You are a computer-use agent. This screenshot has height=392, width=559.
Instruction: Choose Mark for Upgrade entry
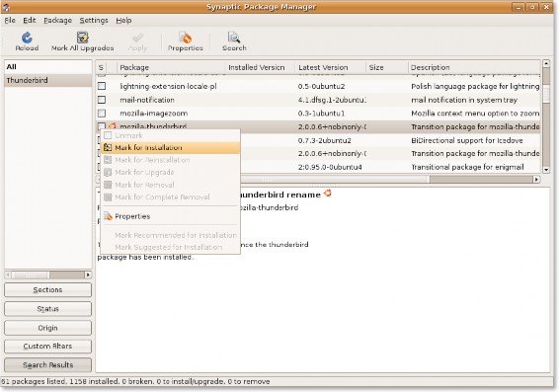170,172
